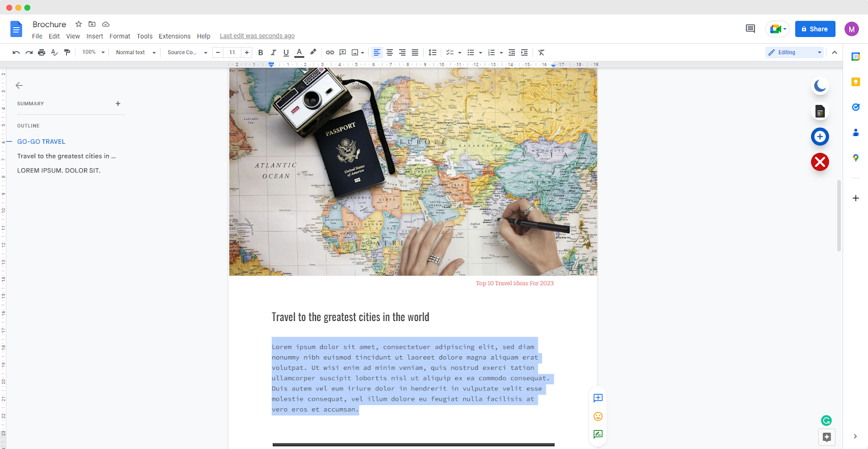Open the View menu
Viewport: 868px width, 449px height.
point(73,36)
